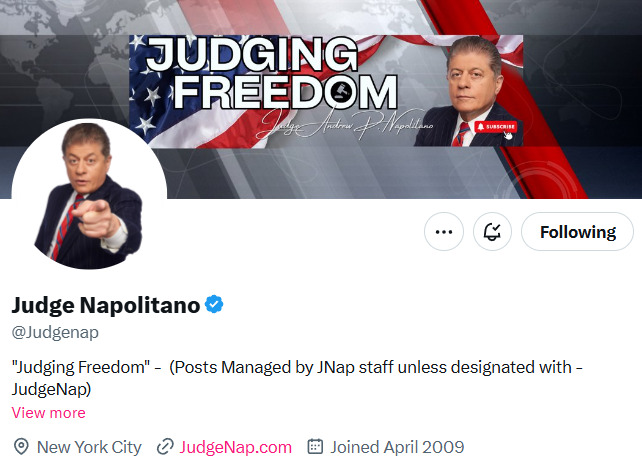The width and height of the screenshot is (642, 465).
Task: Click the Joined April 2009 text
Action: [397, 447]
